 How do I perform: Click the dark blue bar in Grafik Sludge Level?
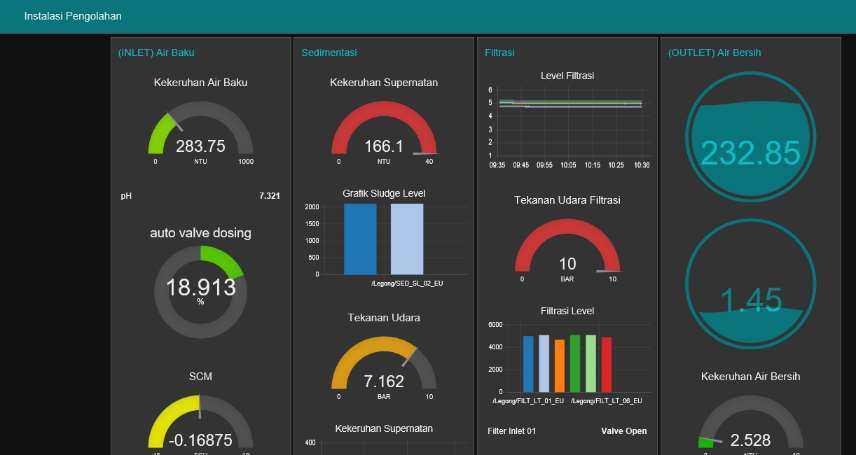click(360, 239)
